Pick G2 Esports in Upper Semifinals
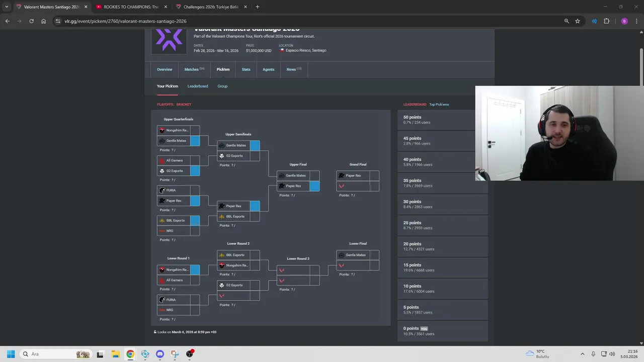The height and width of the screenshot is (362, 644). pyautogui.click(x=238, y=156)
